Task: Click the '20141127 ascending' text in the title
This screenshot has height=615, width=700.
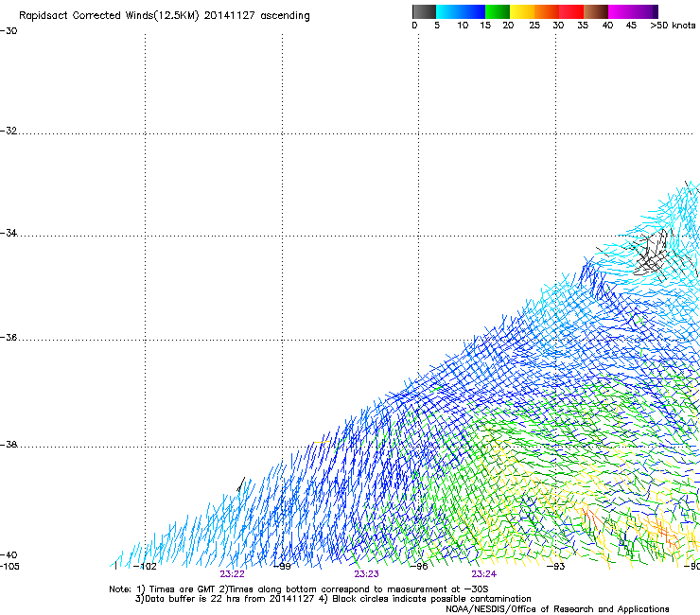Action: (256, 16)
